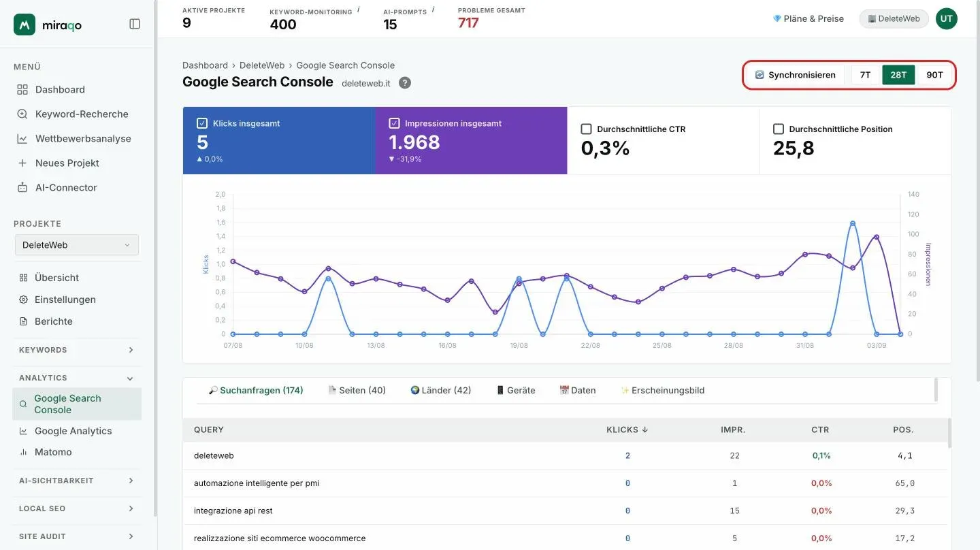Go to Dashboard in the breadcrumb

[x=205, y=65]
